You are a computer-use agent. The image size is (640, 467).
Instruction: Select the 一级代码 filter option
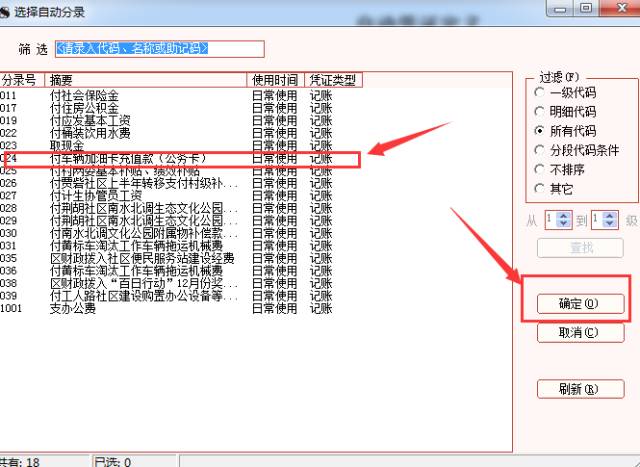point(540,94)
